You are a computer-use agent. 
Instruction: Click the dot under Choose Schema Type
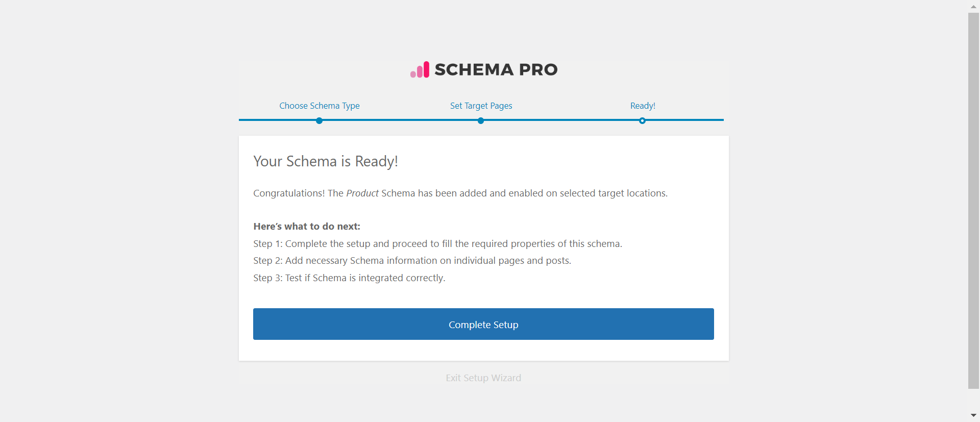[x=319, y=121]
